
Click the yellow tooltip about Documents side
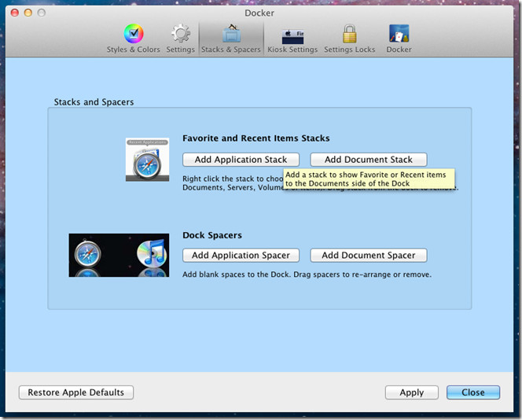click(x=369, y=179)
